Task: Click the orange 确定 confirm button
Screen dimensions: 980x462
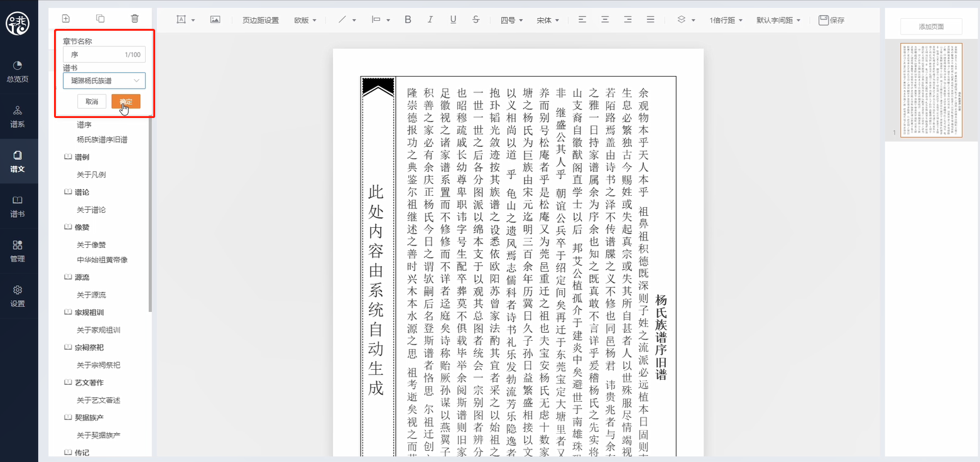Action: (x=126, y=102)
